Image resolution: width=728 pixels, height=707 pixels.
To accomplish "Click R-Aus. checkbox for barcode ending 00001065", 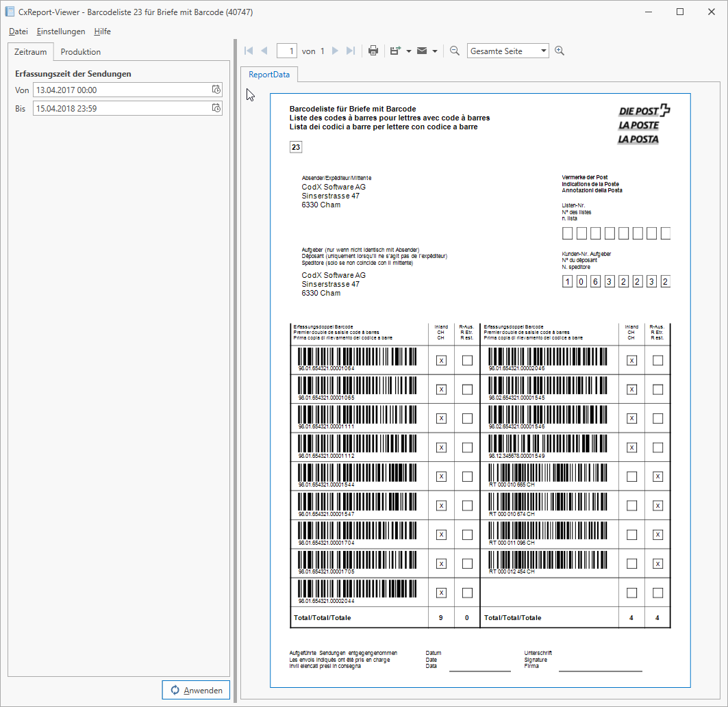I will click(468, 389).
